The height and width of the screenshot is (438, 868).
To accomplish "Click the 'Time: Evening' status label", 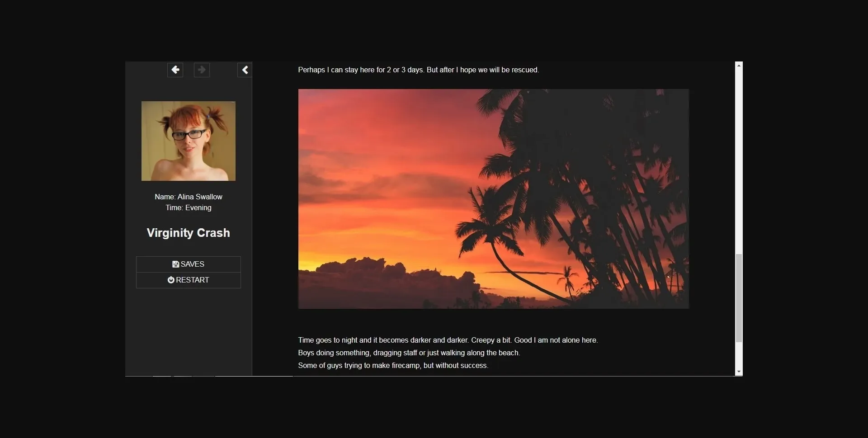I will pos(189,208).
